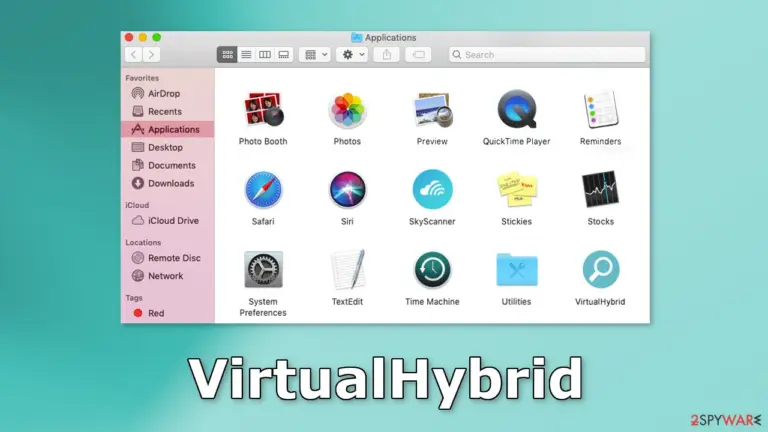Screen dimensions: 768x432
Task: Open the Utilities folder
Action: pos(517,269)
